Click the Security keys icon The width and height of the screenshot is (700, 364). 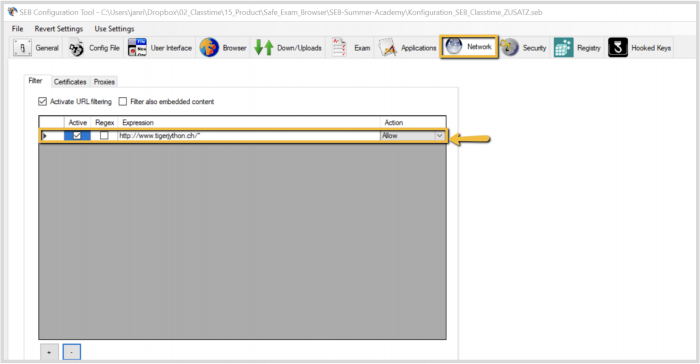(x=509, y=47)
